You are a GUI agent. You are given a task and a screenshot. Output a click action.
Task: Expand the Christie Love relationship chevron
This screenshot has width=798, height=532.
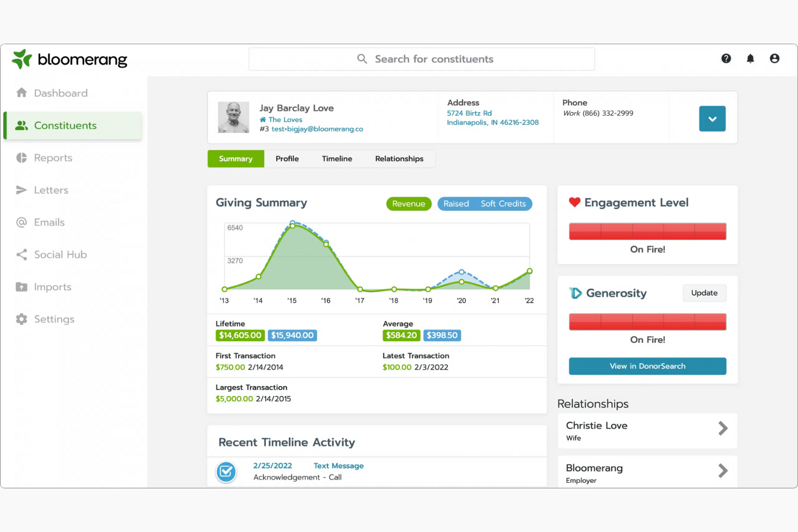(x=723, y=429)
